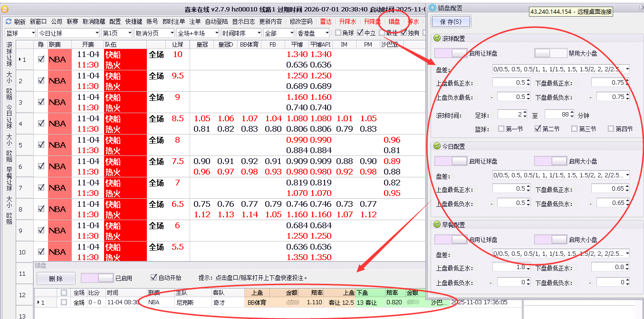Select the 错盘 toolbar menu item
This screenshot has height=319, width=644.
coord(394,21)
